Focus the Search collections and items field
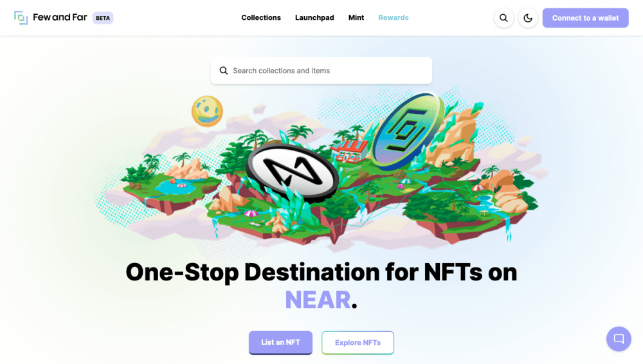 pyautogui.click(x=321, y=71)
